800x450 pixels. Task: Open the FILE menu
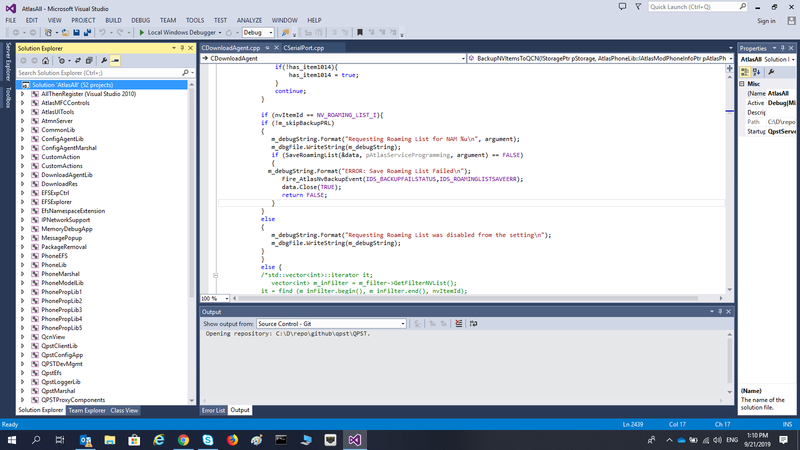click(x=11, y=21)
